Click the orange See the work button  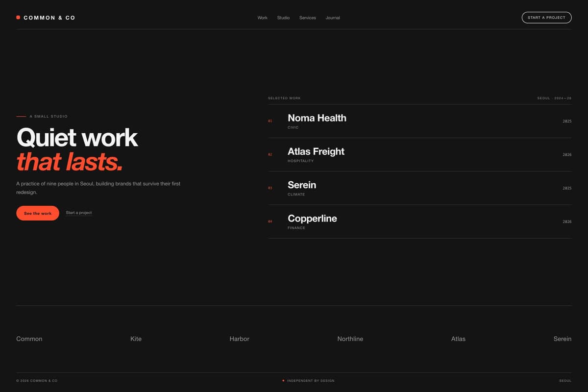click(38, 213)
